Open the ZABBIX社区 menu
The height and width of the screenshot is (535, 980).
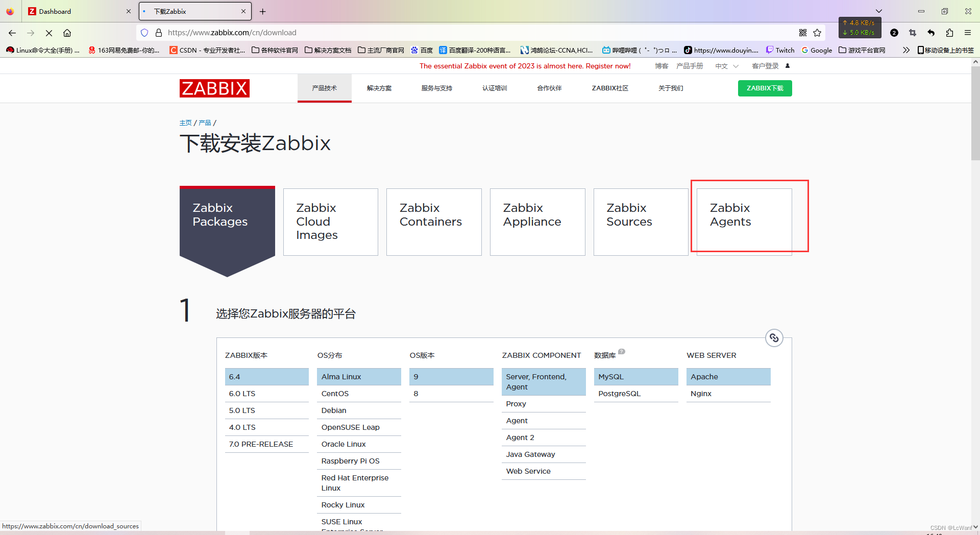click(x=610, y=88)
